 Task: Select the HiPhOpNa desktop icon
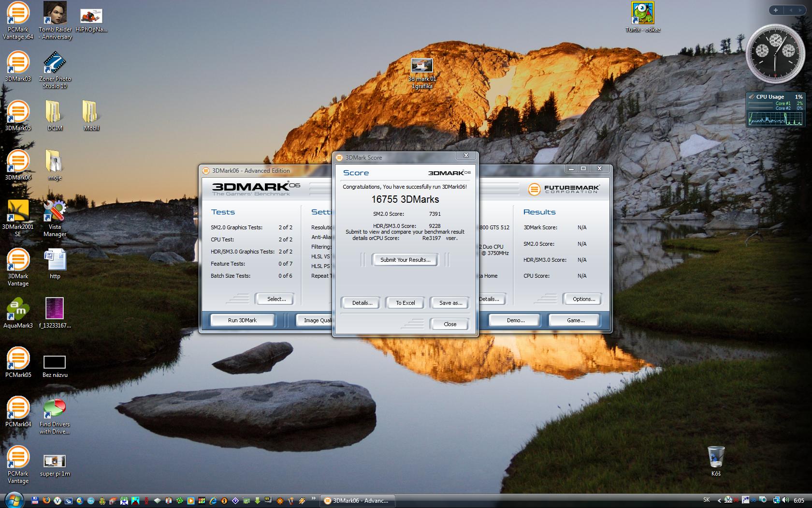pos(91,21)
